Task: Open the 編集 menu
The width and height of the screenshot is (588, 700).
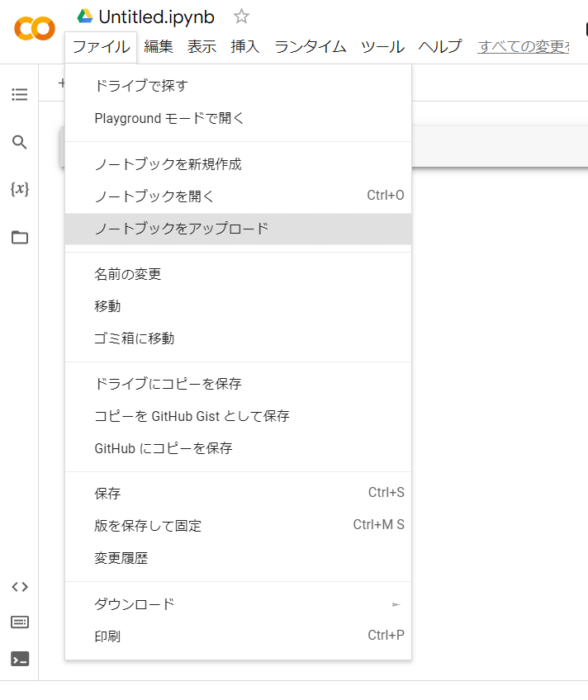Action: click(x=159, y=47)
